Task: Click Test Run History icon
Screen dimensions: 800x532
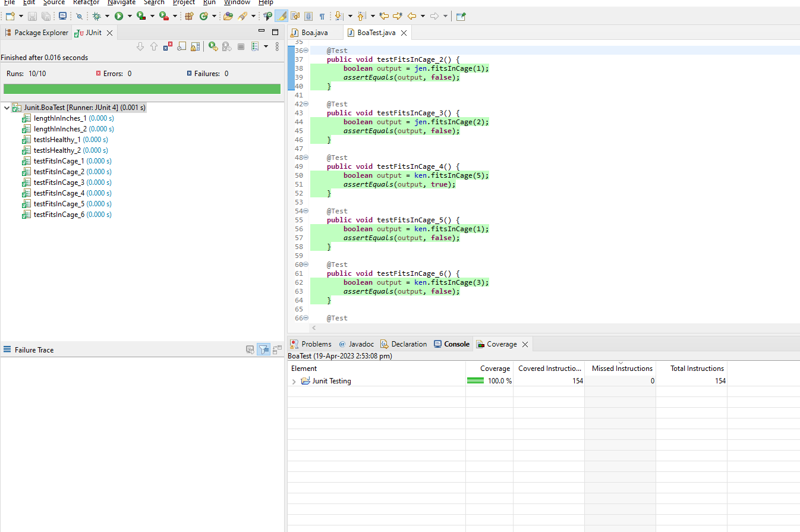Action: pos(255,46)
